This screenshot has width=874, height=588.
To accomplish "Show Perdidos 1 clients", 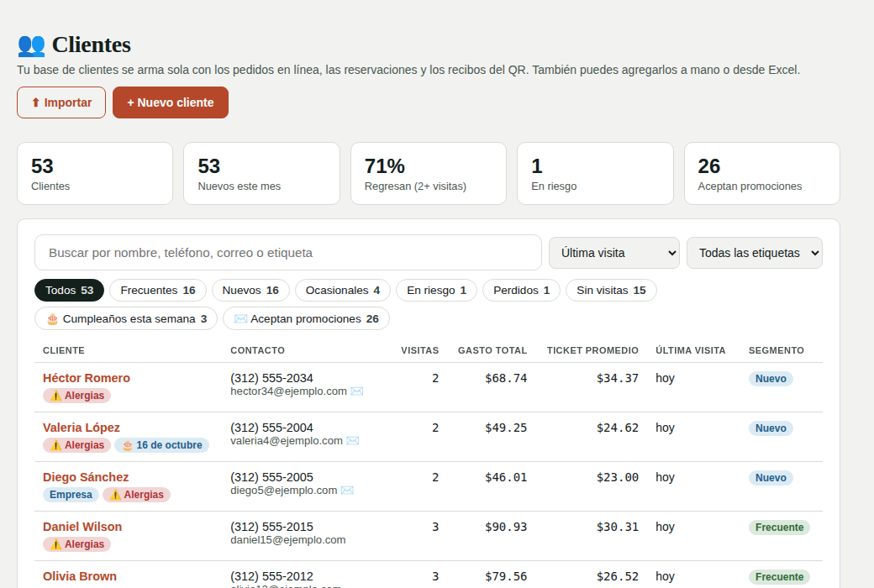I will click(521, 291).
